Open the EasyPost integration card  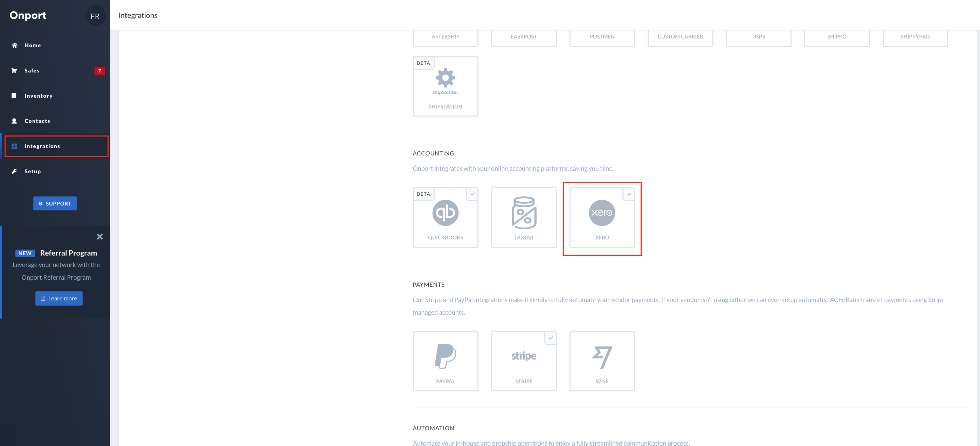524,38
